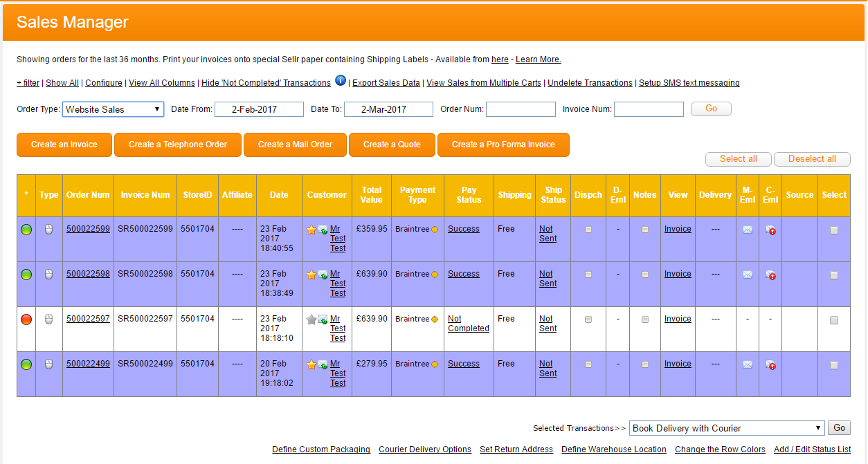This screenshot has height=464, width=868.
Task: Tick the Select checkbox for order 500022597
Action: click(834, 320)
